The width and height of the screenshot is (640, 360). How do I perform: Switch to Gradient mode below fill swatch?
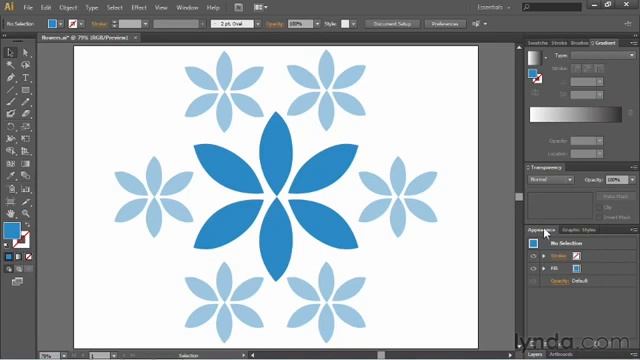tap(19, 257)
